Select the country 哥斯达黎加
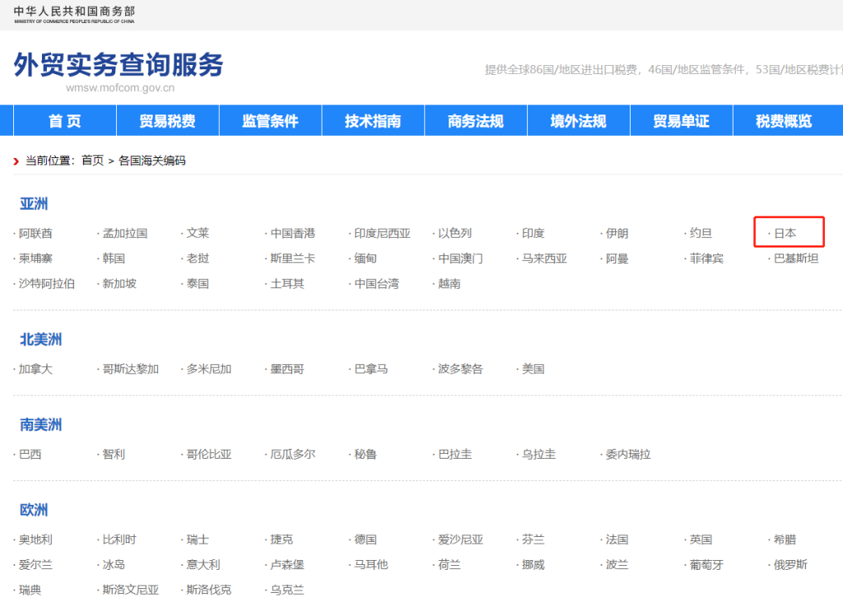843x616 pixels. (x=131, y=369)
